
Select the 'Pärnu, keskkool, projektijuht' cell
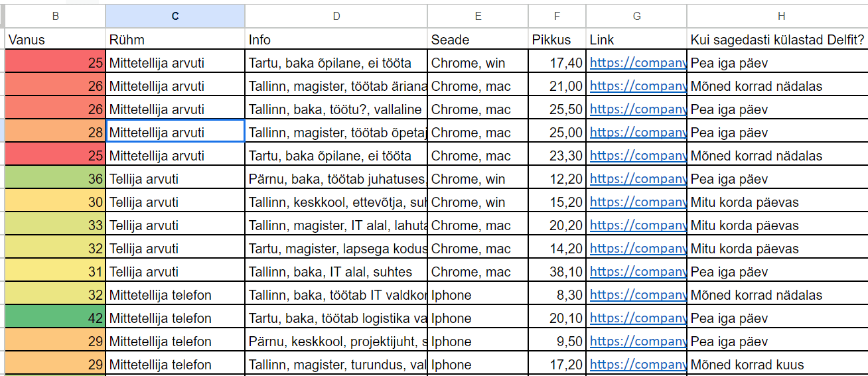[x=336, y=342]
